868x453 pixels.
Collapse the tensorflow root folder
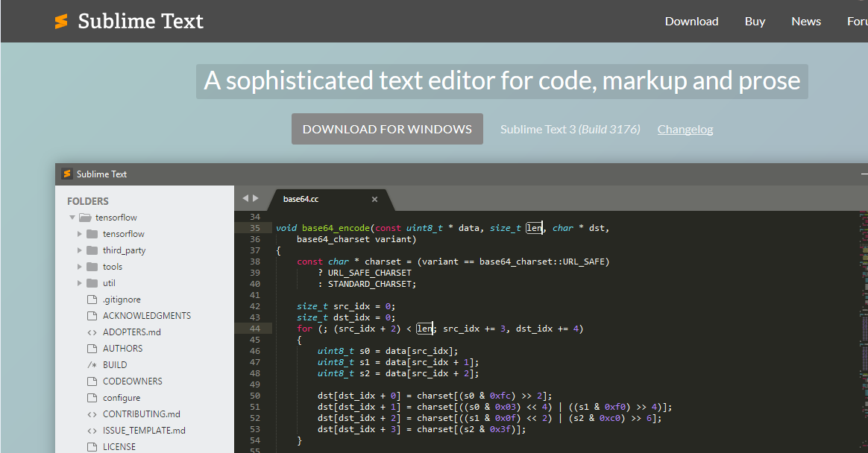point(72,218)
